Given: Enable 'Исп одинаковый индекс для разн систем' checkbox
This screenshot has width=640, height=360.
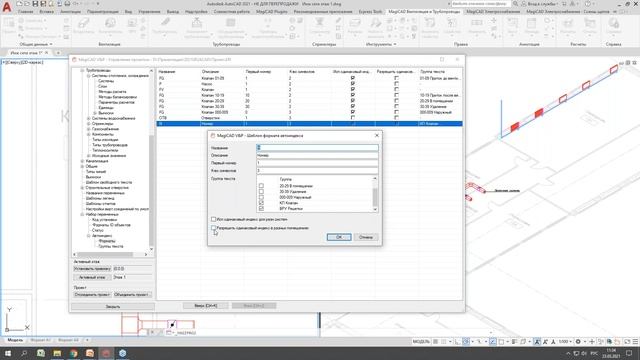Looking at the screenshot, I should pos(213,219).
